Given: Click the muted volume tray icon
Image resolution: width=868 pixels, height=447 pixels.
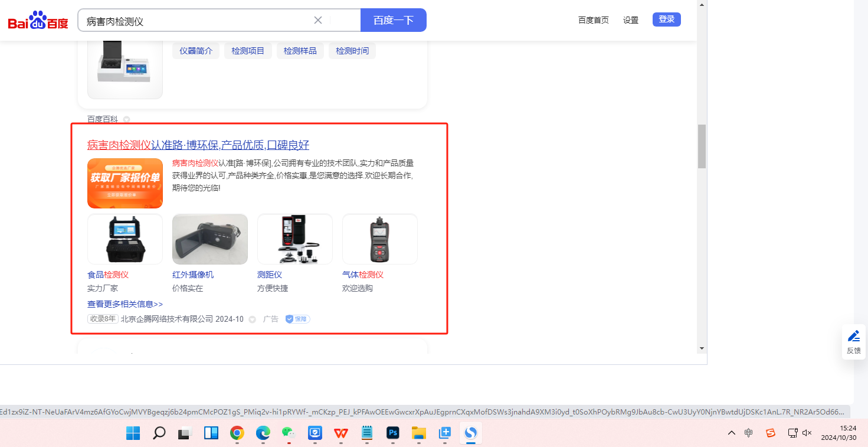Looking at the screenshot, I should [x=808, y=433].
